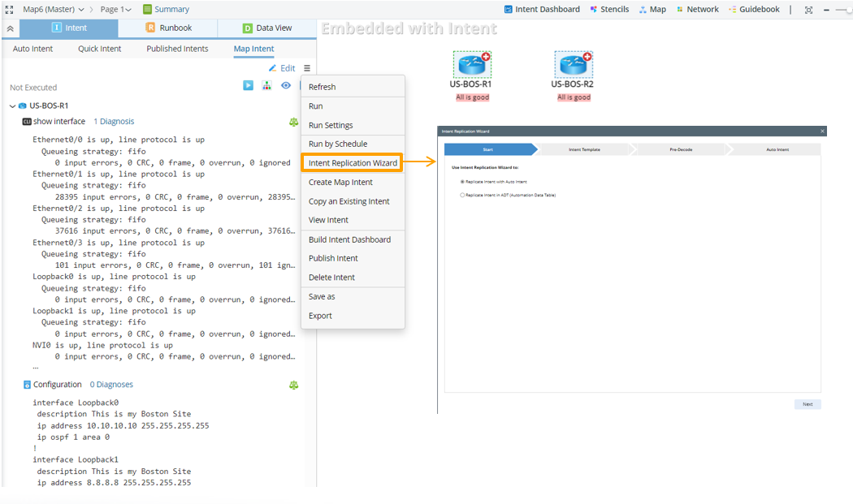Choose Export from the menu

tap(353, 316)
